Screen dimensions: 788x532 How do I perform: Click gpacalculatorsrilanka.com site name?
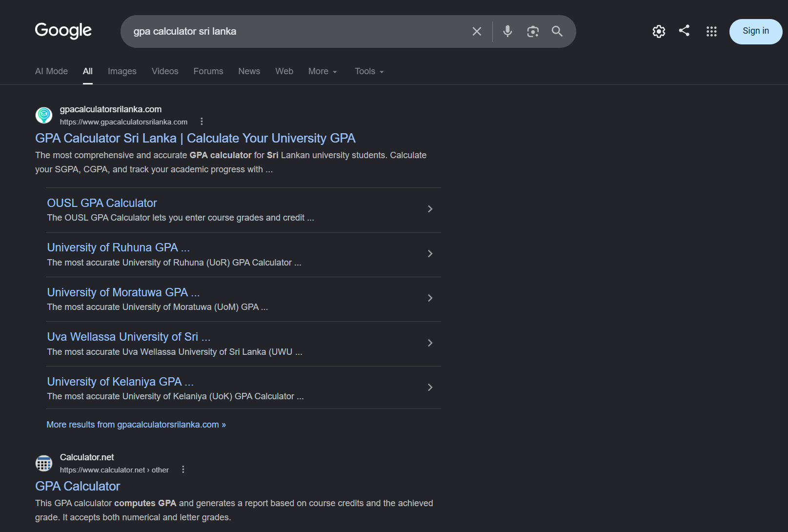[111, 109]
